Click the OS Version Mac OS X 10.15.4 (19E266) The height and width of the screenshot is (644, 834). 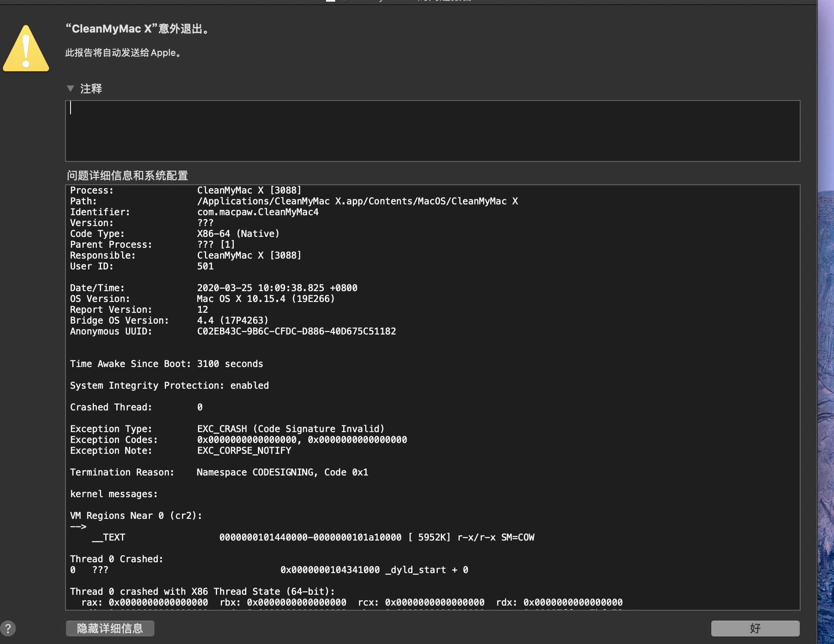coord(265,299)
